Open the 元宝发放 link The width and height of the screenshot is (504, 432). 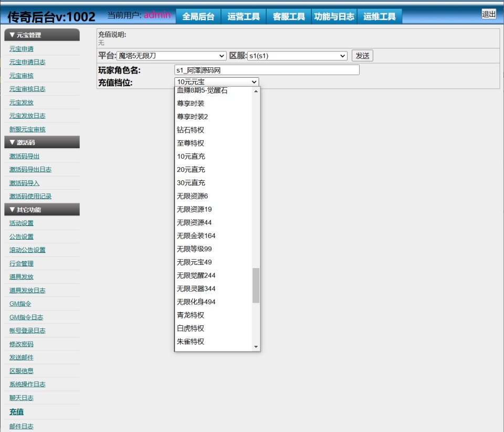tap(22, 102)
